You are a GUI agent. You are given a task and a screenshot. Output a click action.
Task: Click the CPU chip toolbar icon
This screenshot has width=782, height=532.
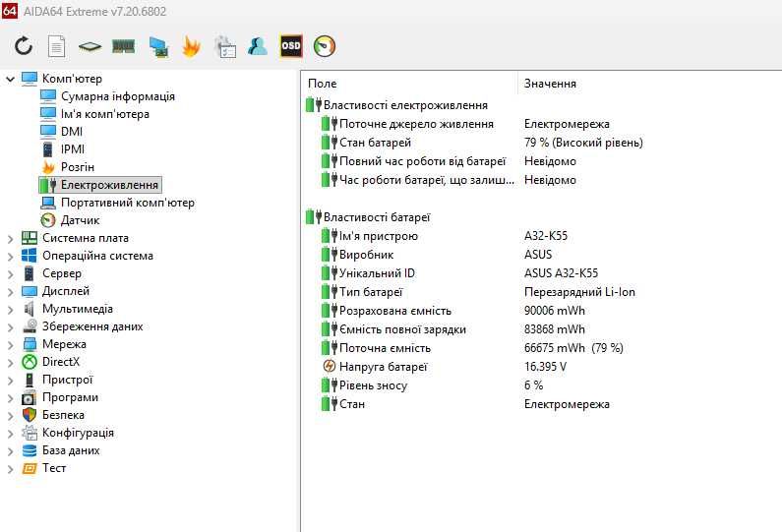click(x=90, y=47)
